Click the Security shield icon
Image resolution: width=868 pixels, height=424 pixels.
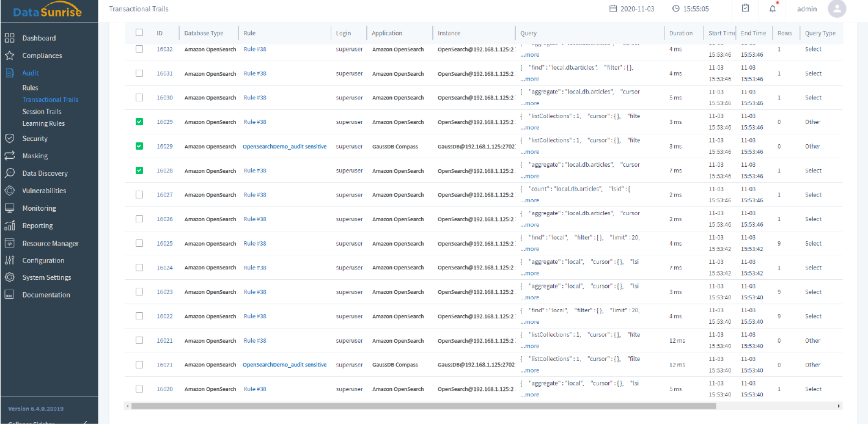click(10, 139)
